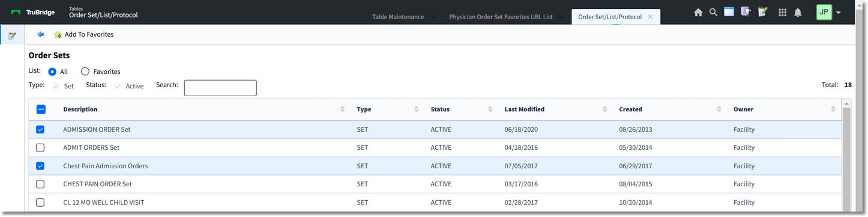Open the blue window screen icon
The height and width of the screenshot is (217, 868).
[729, 11]
